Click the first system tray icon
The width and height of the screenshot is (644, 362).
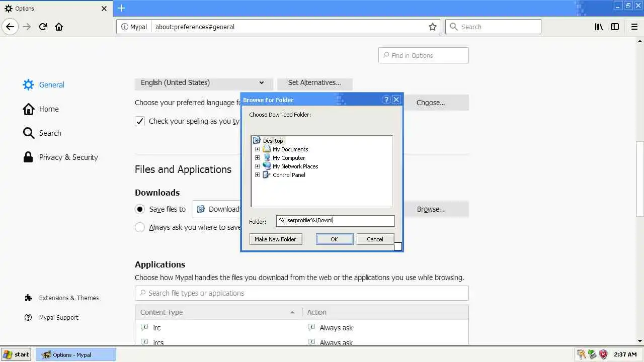(x=581, y=354)
